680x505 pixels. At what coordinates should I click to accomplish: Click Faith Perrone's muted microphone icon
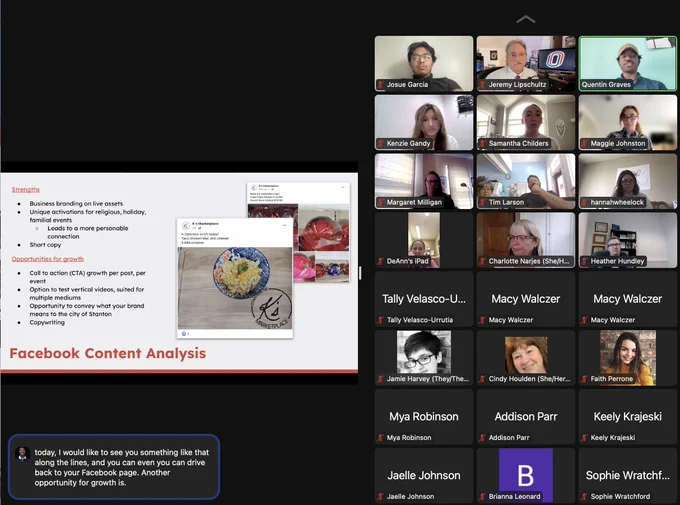[584, 379]
